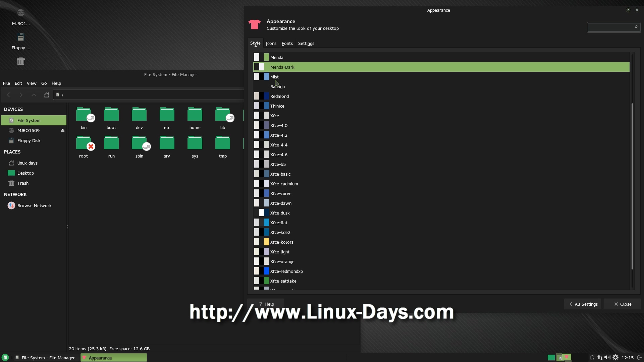Select the run folder icon
Image resolution: width=644 pixels, height=362 pixels.
tap(111, 143)
